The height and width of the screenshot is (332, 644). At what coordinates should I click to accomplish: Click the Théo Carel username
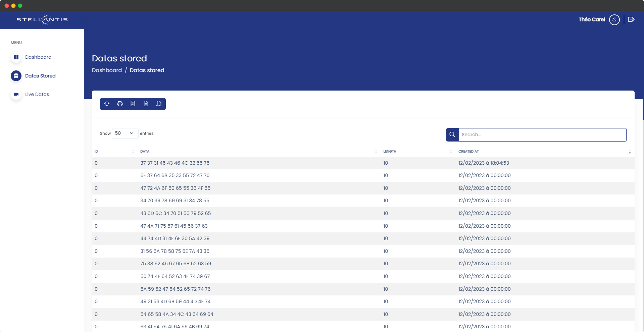[x=591, y=19]
